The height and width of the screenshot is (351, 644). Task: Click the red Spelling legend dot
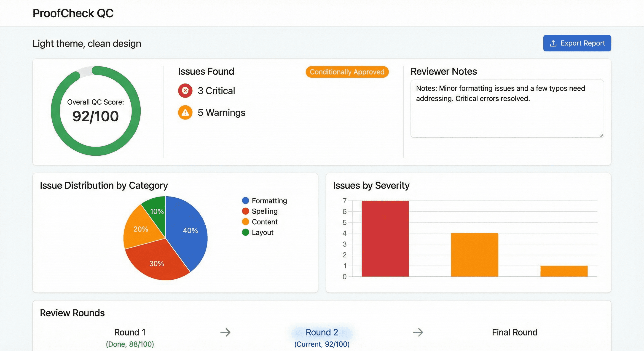point(245,211)
